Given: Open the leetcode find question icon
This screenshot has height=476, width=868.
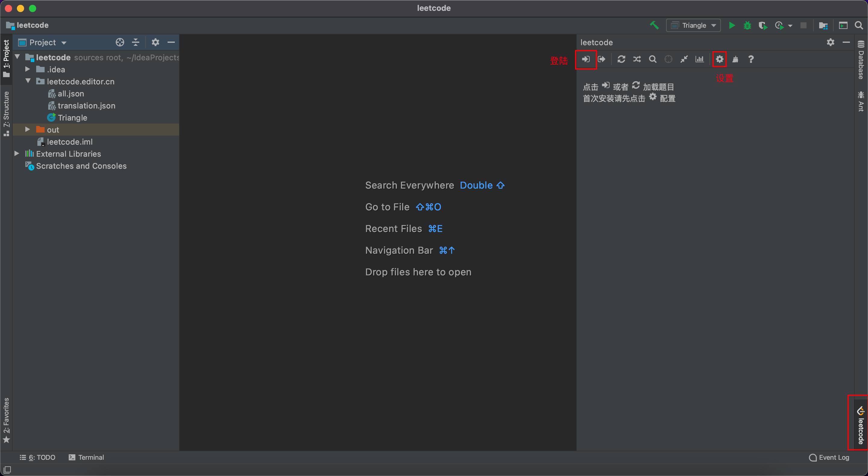Looking at the screenshot, I should (x=653, y=59).
